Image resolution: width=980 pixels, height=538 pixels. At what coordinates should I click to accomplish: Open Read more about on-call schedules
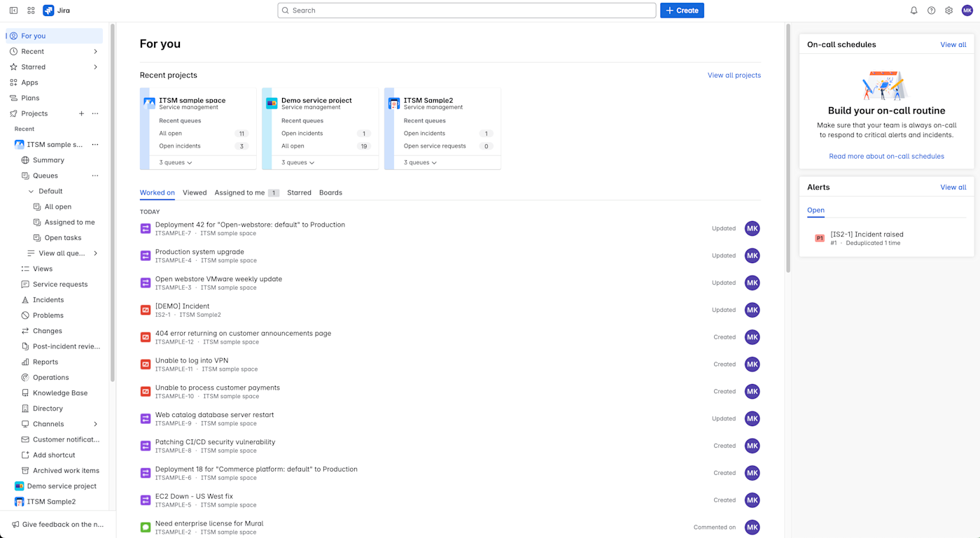pyautogui.click(x=886, y=156)
